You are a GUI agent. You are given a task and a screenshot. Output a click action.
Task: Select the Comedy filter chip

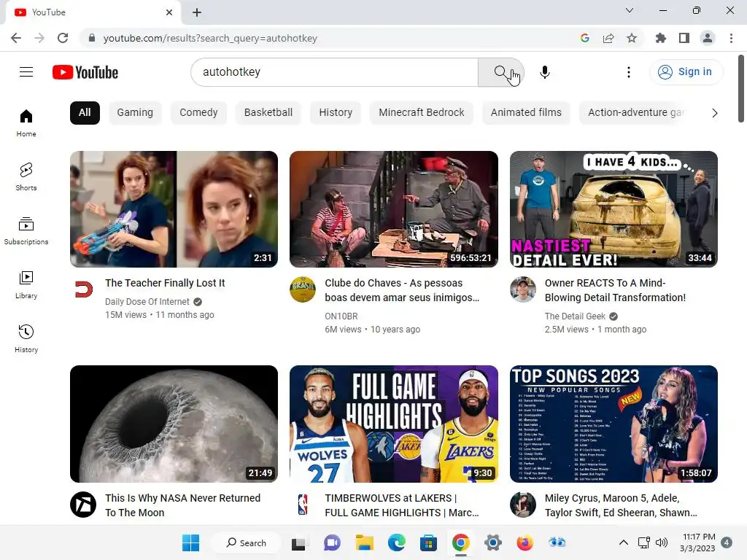tap(198, 113)
